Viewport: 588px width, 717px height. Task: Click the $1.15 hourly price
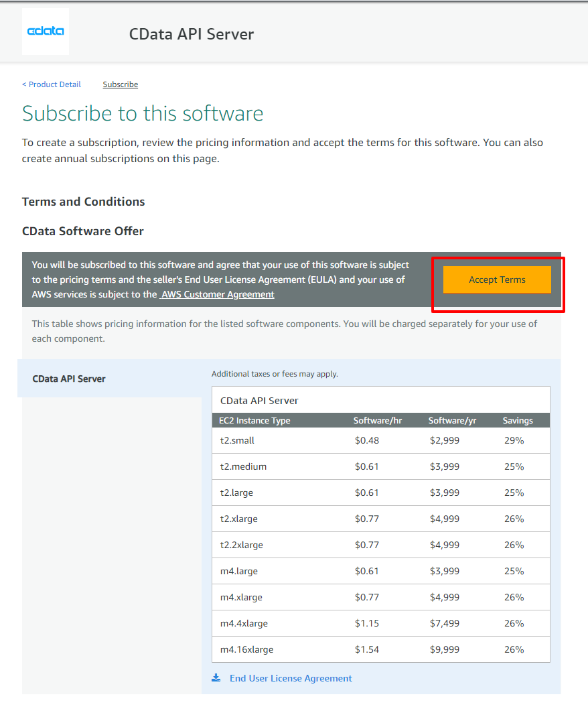367,623
